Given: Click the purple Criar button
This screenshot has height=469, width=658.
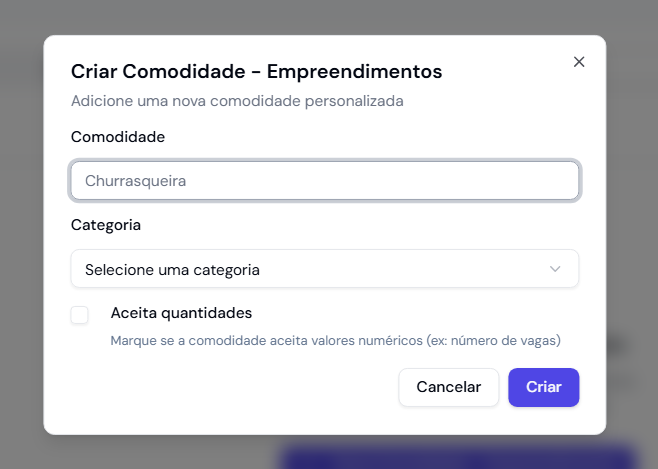Looking at the screenshot, I should point(543,387).
